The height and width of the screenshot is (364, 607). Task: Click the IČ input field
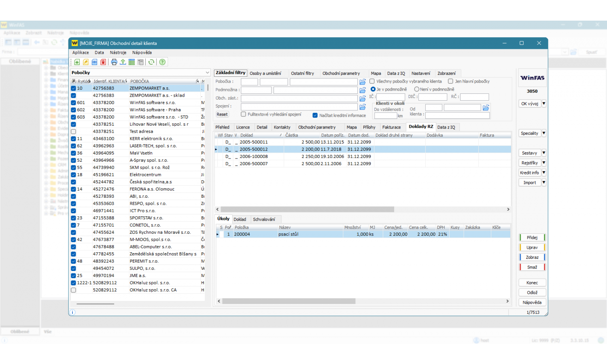click(391, 97)
